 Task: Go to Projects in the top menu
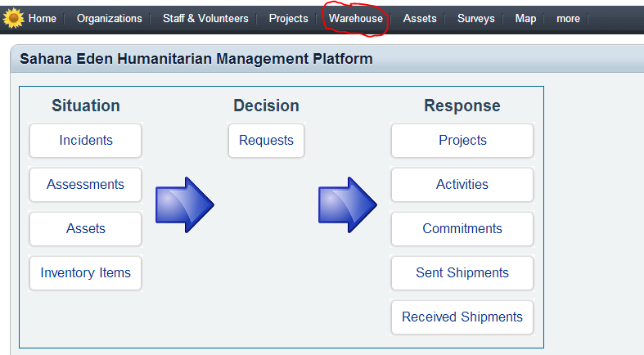coord(288,19)
